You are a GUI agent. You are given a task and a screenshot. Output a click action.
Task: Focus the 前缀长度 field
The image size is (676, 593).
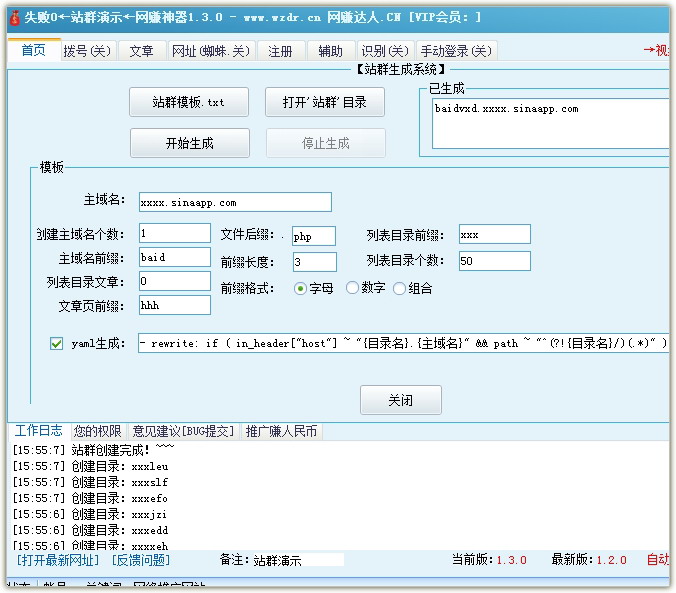click(x=315, y=262)
